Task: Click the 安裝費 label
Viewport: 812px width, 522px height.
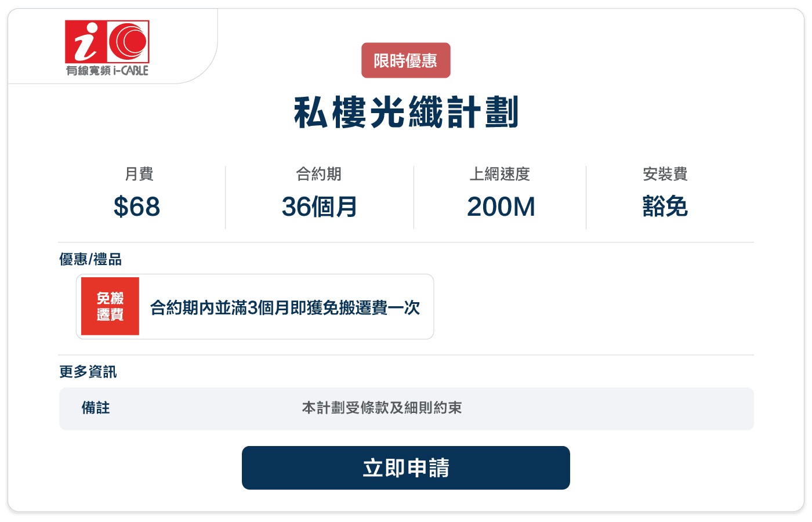Action: 665,174
